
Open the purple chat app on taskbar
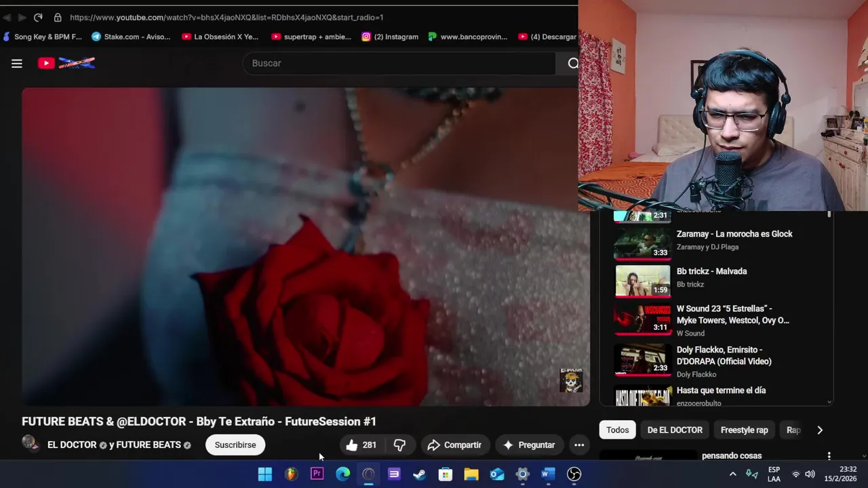pyautogui.click(x=394, y=474)
